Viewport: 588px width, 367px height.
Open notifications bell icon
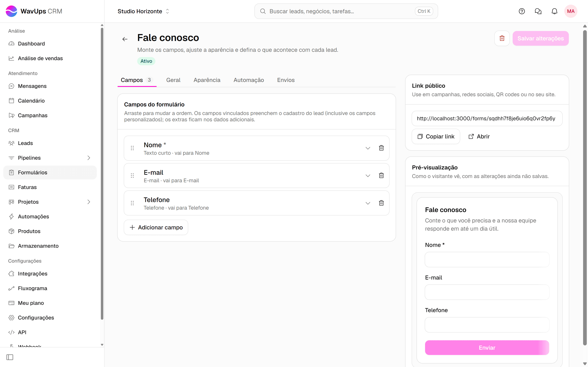click(x=554, y=11)
